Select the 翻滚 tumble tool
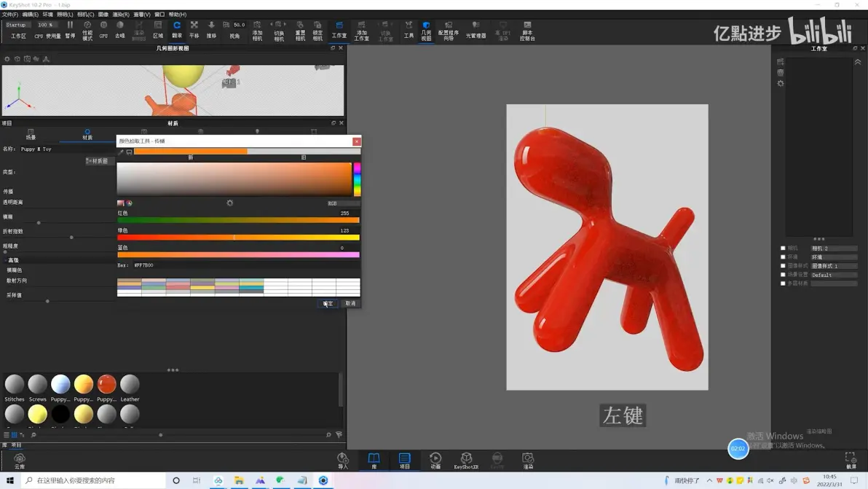Screen dimensions: 868x489 177,29
